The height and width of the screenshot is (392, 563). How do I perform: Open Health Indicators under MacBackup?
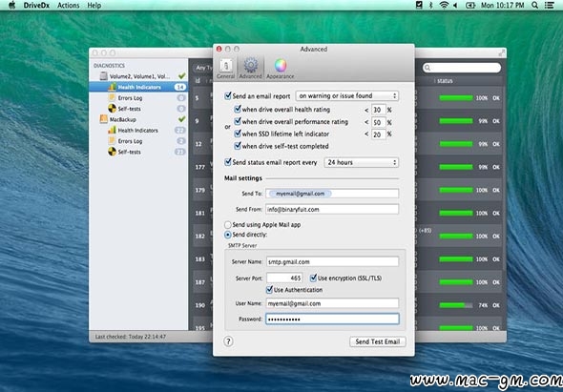point(138,130)
